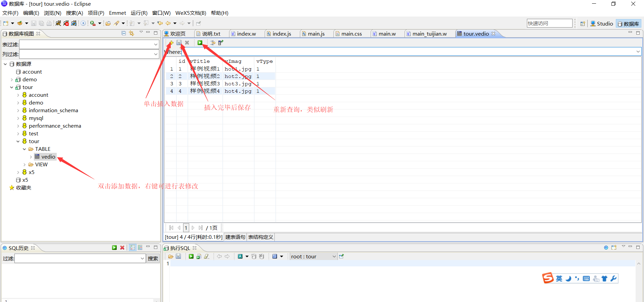Jump to last page in pager

[x=201, y=228]
